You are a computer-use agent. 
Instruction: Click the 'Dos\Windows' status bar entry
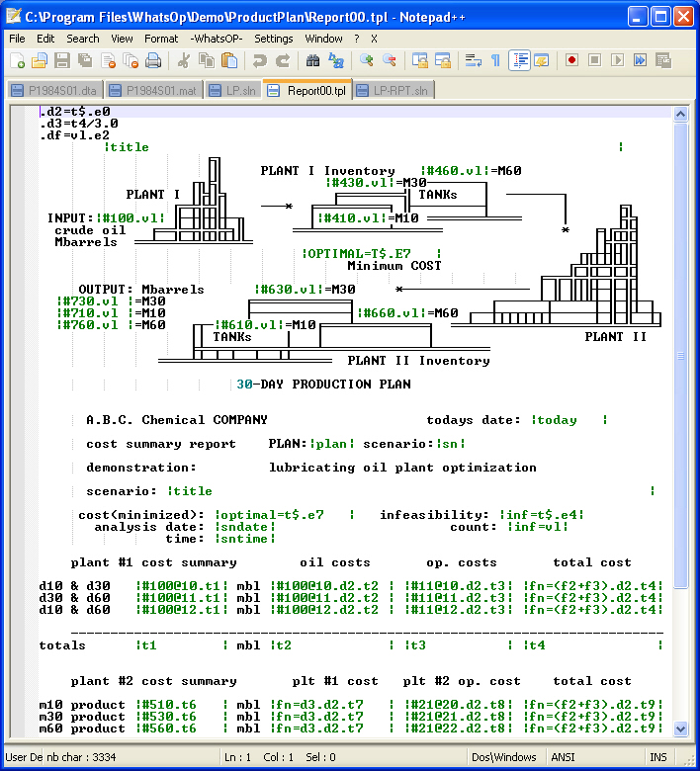pyautogui.click(x=503, y=757)
